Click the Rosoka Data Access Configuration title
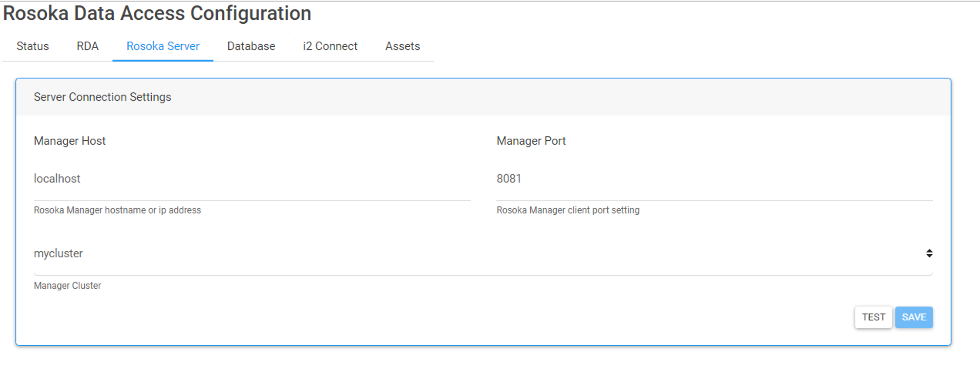The width and height of the screenshot is (980, 389). coord(157,14)
